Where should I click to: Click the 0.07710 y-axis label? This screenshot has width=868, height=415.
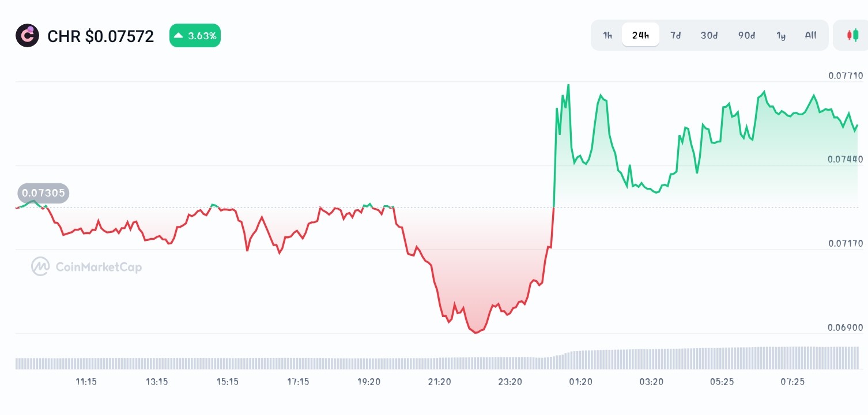(x=846, y=76)
